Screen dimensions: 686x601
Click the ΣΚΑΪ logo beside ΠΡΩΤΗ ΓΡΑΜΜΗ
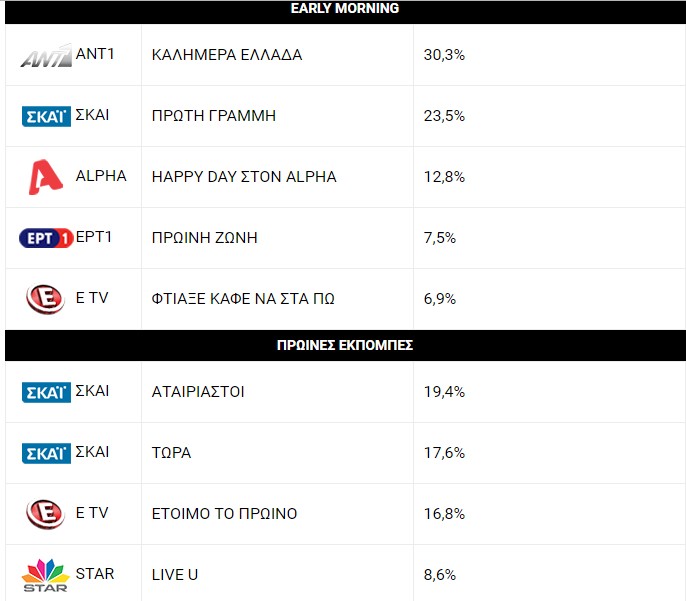click(x=46, y=116)
